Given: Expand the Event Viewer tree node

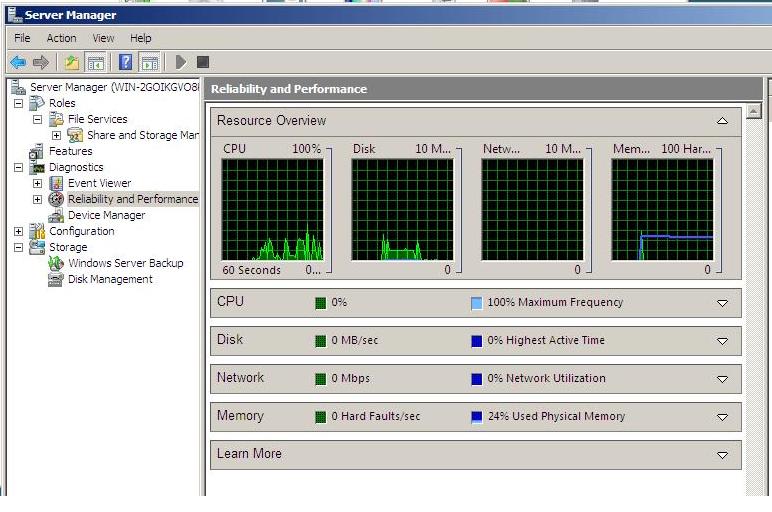Looking at the screenshot, I should pos(37,183).
